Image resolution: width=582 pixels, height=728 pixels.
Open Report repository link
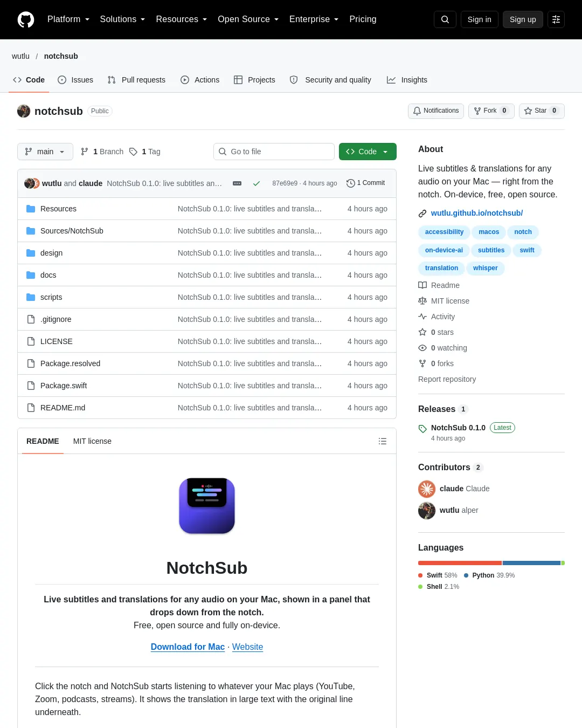tap(447, 379)
